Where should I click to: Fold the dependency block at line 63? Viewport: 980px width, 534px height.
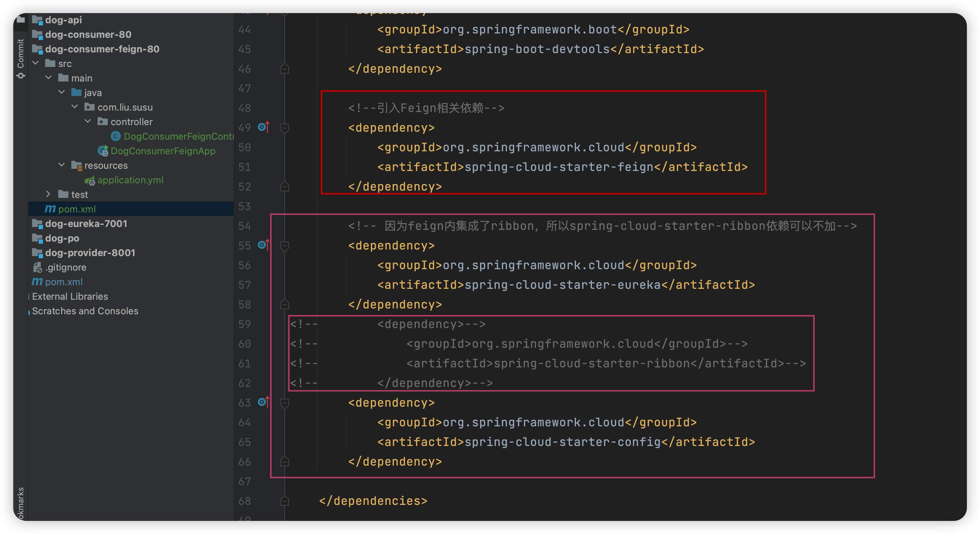(284, 403)
